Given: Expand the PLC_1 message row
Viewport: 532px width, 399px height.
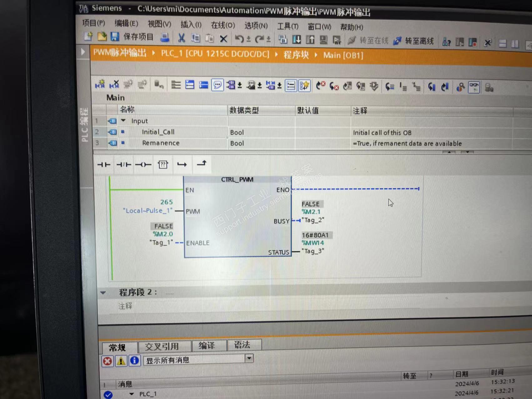Looking at the screenshot, I should pos(132,394).
